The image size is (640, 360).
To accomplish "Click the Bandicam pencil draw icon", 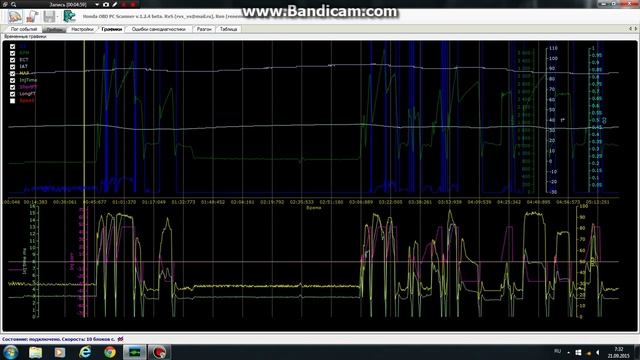I will pyautogui.click(x=115, y=4).
